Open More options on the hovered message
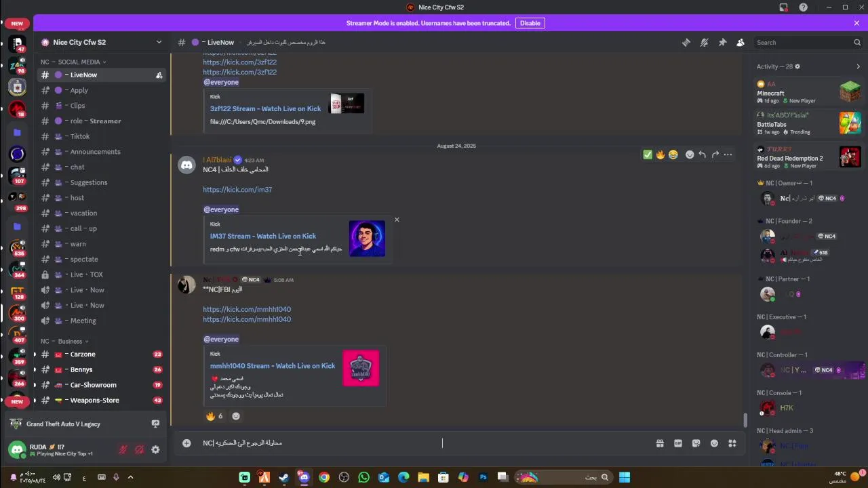 [x=728, y=155]
